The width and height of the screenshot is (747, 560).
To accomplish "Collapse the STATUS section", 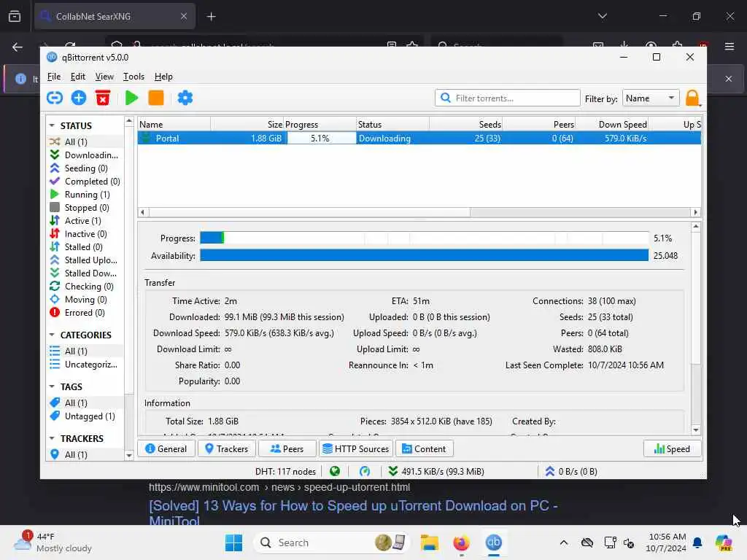I will 52,125.
